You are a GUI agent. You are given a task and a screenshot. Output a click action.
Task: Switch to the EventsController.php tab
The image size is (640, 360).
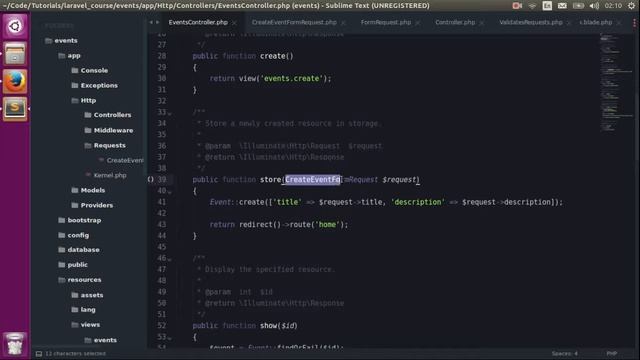[198, 22]
